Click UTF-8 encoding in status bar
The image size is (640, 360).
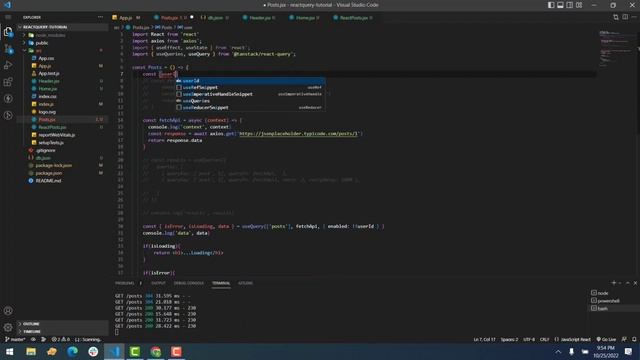[x=529, y=339]
